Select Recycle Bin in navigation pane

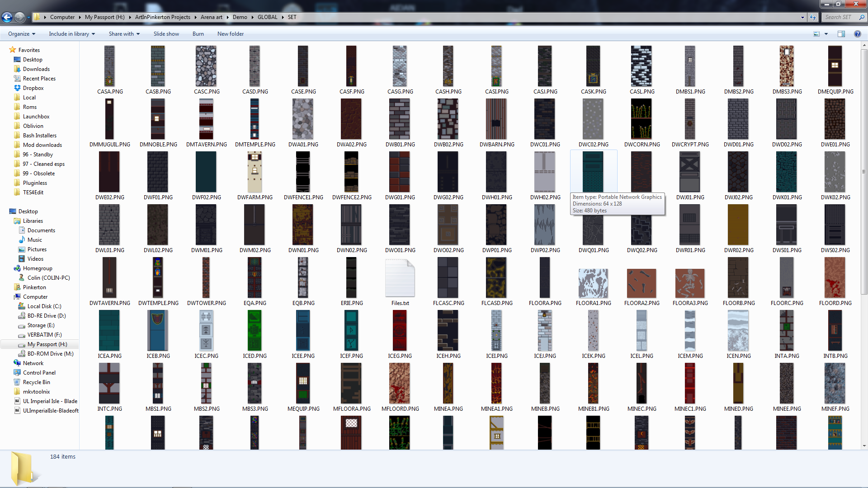coord(36,382)
